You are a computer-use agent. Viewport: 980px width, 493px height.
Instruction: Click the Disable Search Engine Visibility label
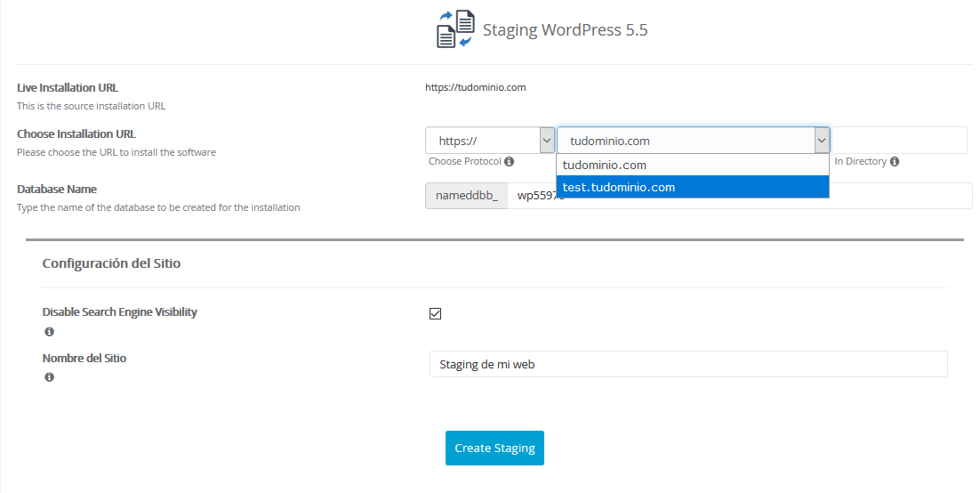click(x=119, y=311)
